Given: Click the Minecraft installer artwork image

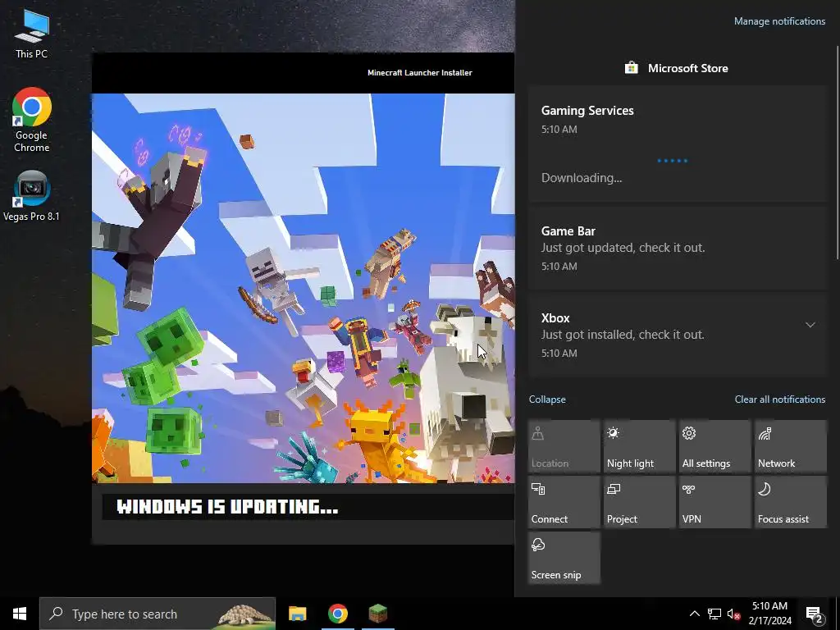Looking at the screenshot, I should click(x=304, y=288).
